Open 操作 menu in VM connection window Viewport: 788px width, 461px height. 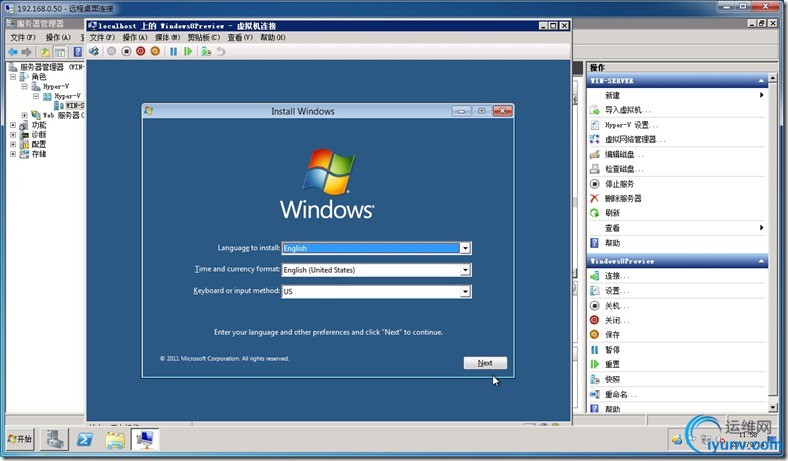coord(135,38)
